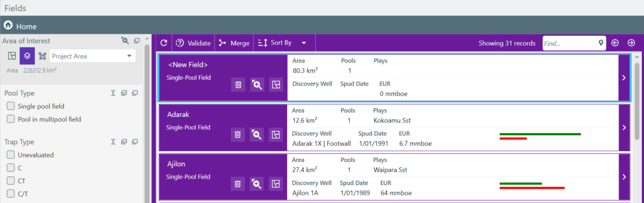The image size is (644, 203).
Task: Check the Single pool field checkbox
Action: click(11, 107)
